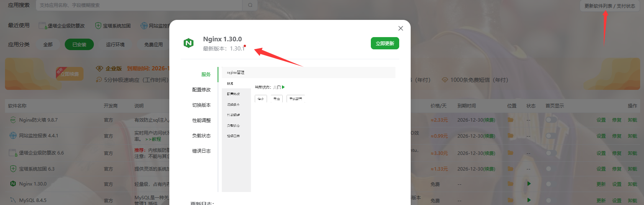The image size is (644, 205).
Task: Open folder location for 堡塔企业级防篡改 6.6 row
Action: (510, 153)
